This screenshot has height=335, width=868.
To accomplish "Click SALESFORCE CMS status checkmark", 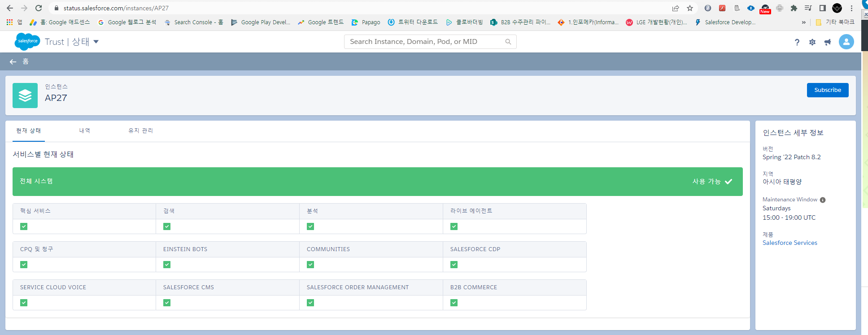I will 167,303.
